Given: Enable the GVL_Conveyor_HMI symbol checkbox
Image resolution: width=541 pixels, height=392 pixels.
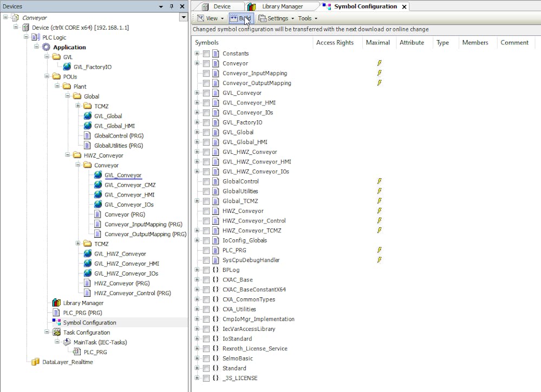Looking at the screenshot, I should click(x=206, y=103).
